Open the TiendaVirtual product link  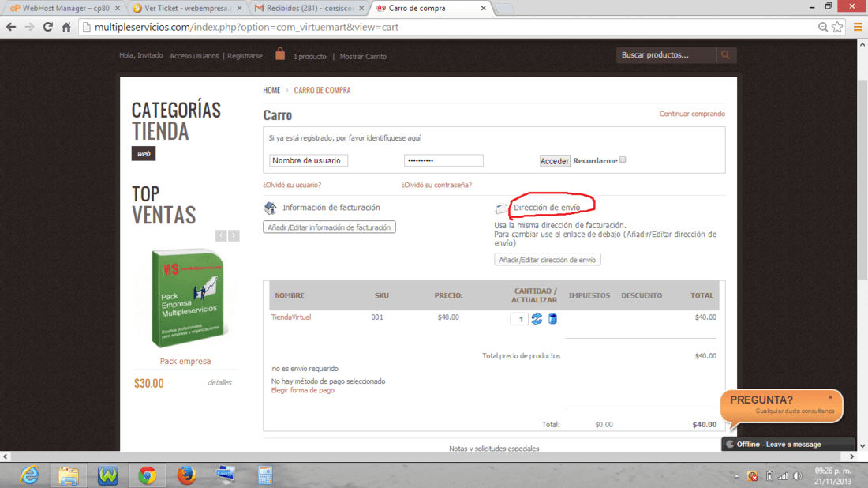tap(290, 317)
